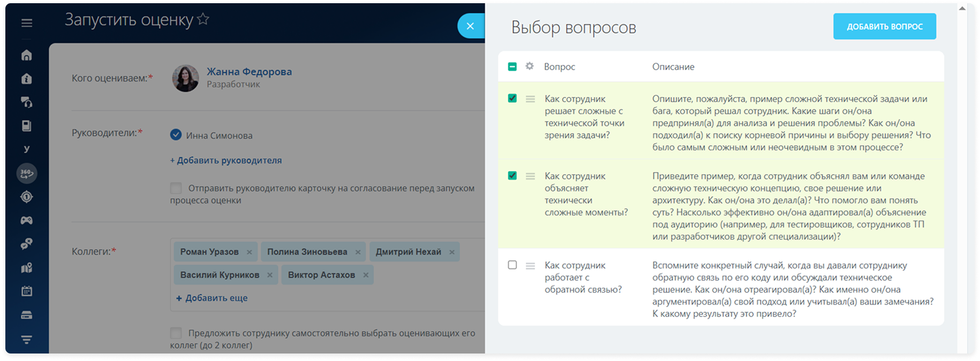Image resolution: width=980 pixels, height=361 pixels.
Task: Open the hamburger menu in the sidebar
Action: pyautogui.click(x=27, y=23)
